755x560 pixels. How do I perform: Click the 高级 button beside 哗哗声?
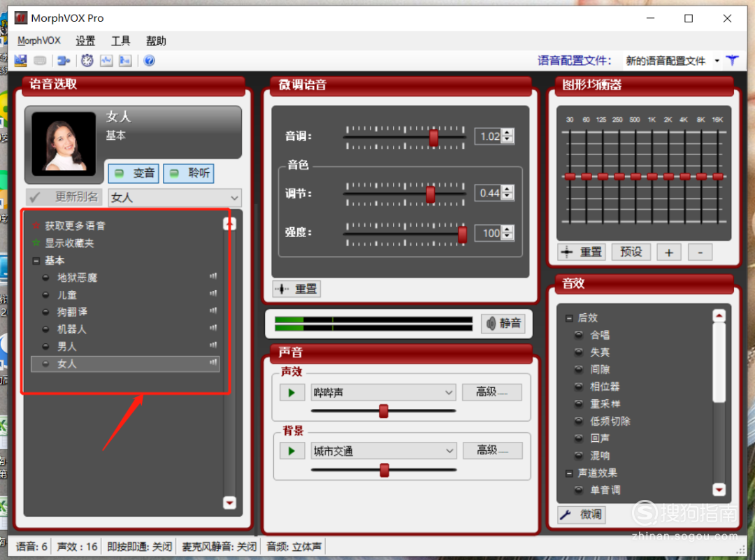point(492,392)
